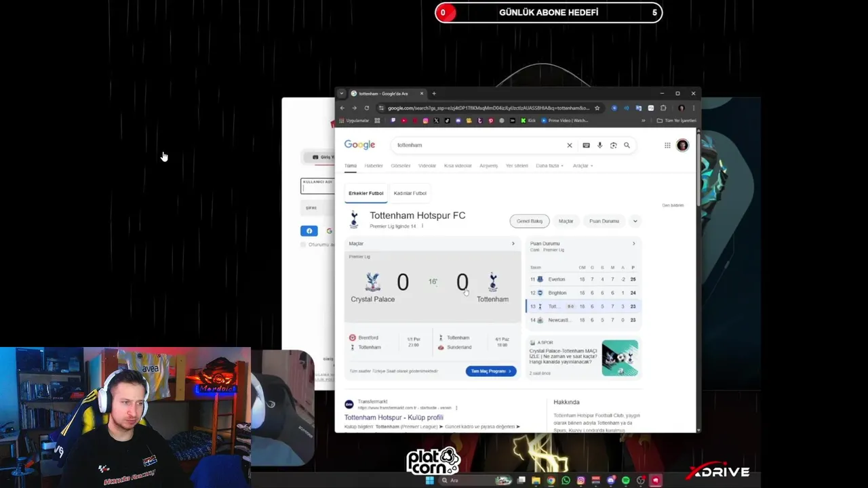Go forward in Chrome history
868x488 pixels.
354,108
